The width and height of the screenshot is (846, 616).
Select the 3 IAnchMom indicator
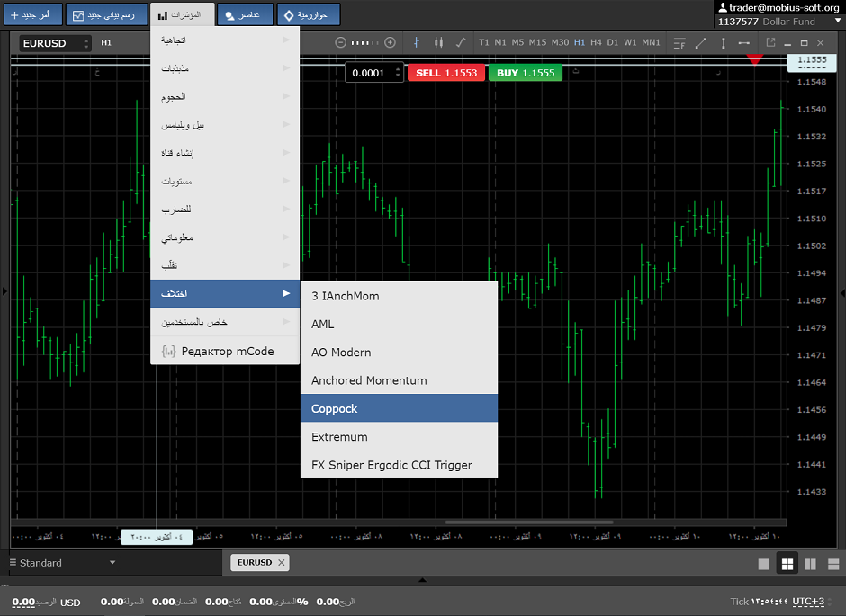point(399,296)
